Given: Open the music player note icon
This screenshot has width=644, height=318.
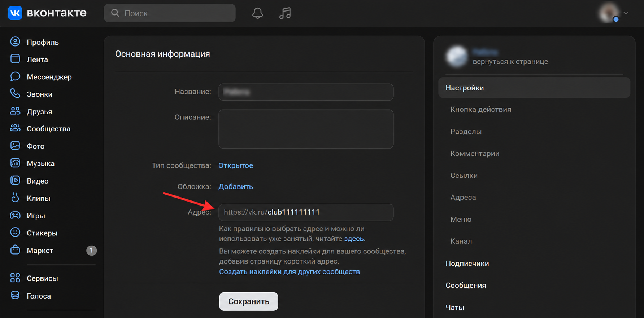Looking at the screenshot, I should pos(285,13).
